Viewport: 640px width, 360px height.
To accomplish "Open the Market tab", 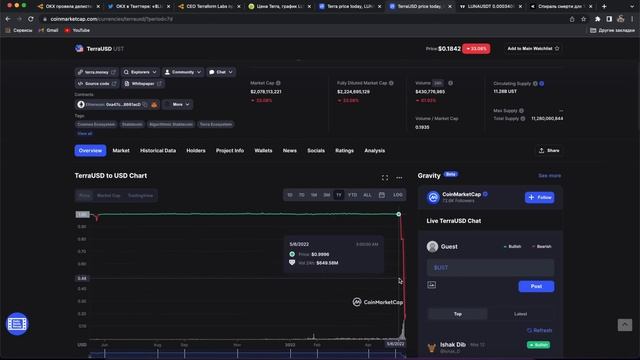I will (x=121, y=151).
